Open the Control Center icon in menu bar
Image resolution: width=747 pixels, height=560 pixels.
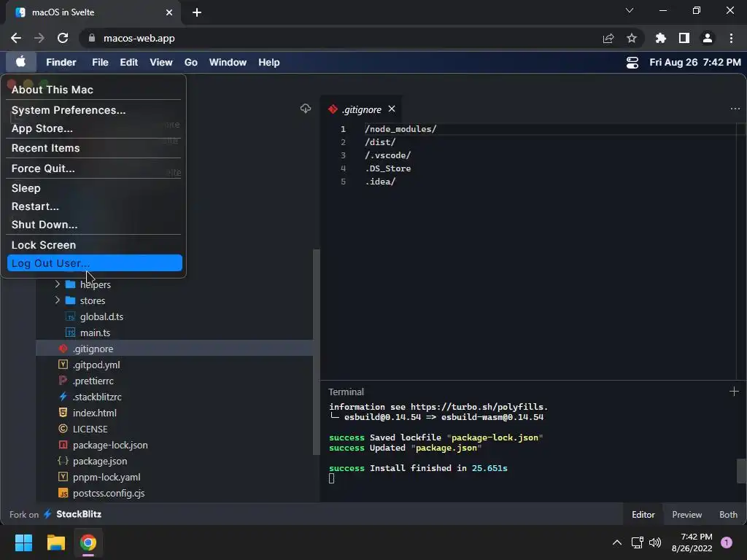(x=632, y=63)
